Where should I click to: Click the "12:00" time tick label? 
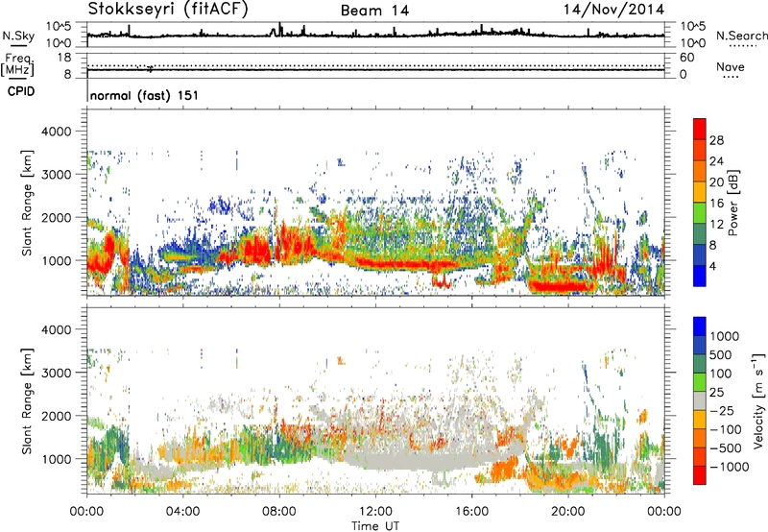(x=375, y=512)
